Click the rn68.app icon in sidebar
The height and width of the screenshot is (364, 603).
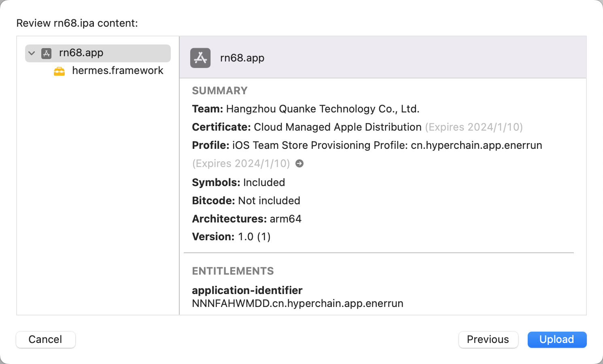point(47,53)
